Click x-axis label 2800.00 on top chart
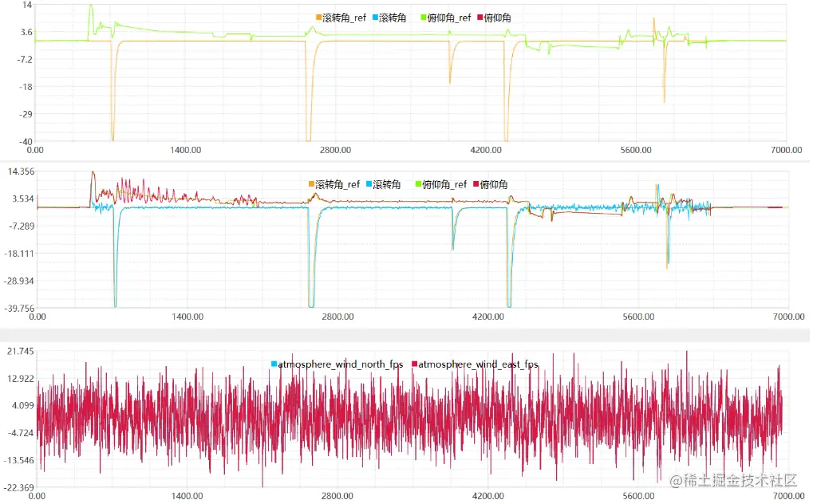Screen dimensions: 813x504 (335, 150)
